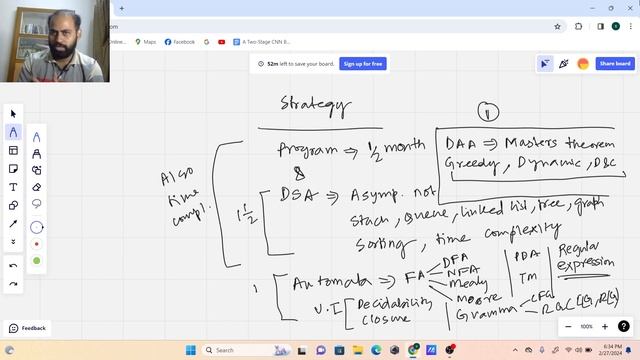Open the reactions party popper icon

point(564,64)
